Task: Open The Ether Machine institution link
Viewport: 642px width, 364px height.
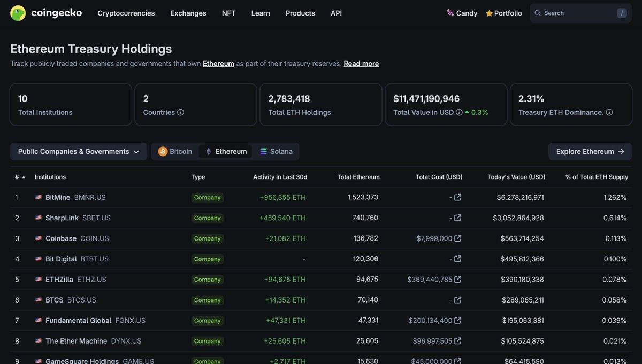Action: tap(76, 341)
